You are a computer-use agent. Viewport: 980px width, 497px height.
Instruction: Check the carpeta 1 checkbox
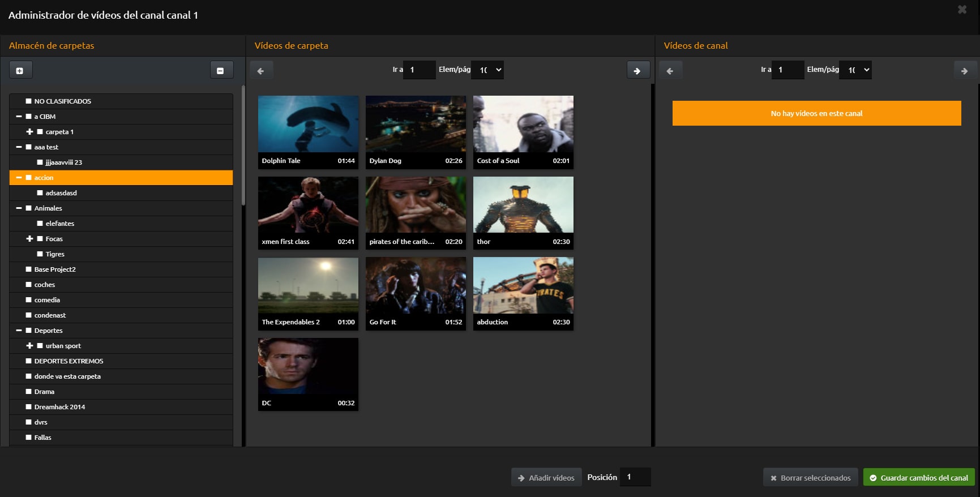click(x=40, y=131)
